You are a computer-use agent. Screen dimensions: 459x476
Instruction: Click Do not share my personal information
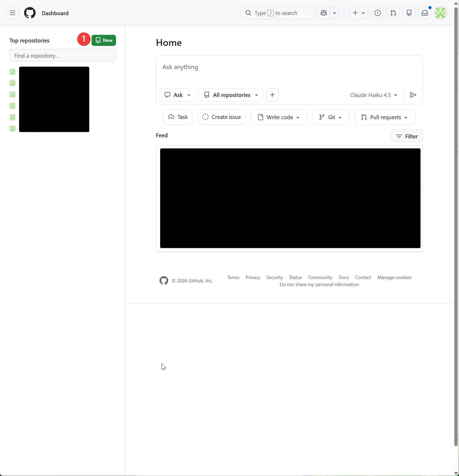pyautogui.click(x=319, y=284)
